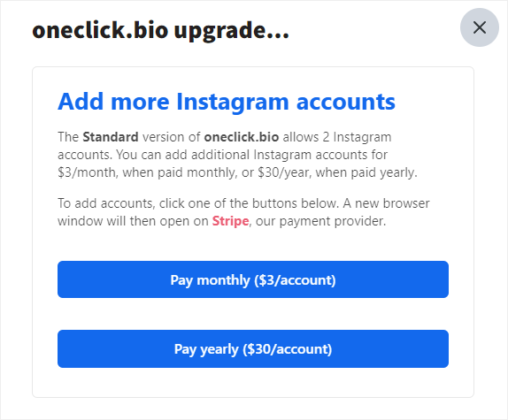Choose the Pay yearly ($30/account) button
Image resolution: width=508 pixels, height=420 pixels.
pos(253,348)
